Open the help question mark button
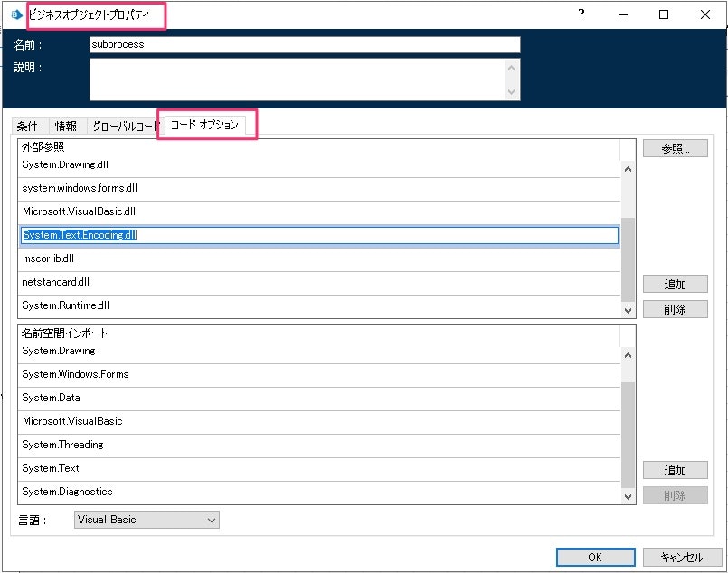 click(581, 14)
